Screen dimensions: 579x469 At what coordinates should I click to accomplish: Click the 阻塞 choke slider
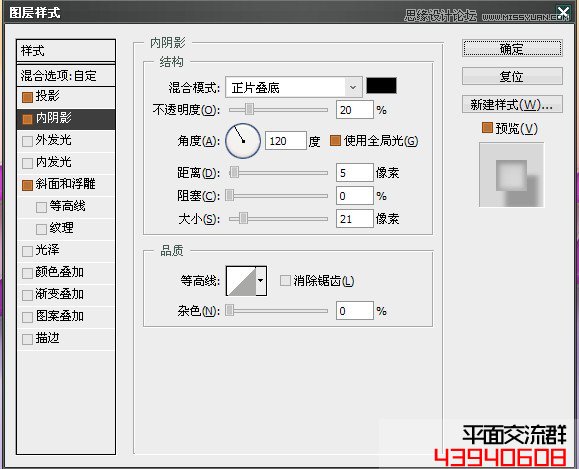click(x=278, y=196)
